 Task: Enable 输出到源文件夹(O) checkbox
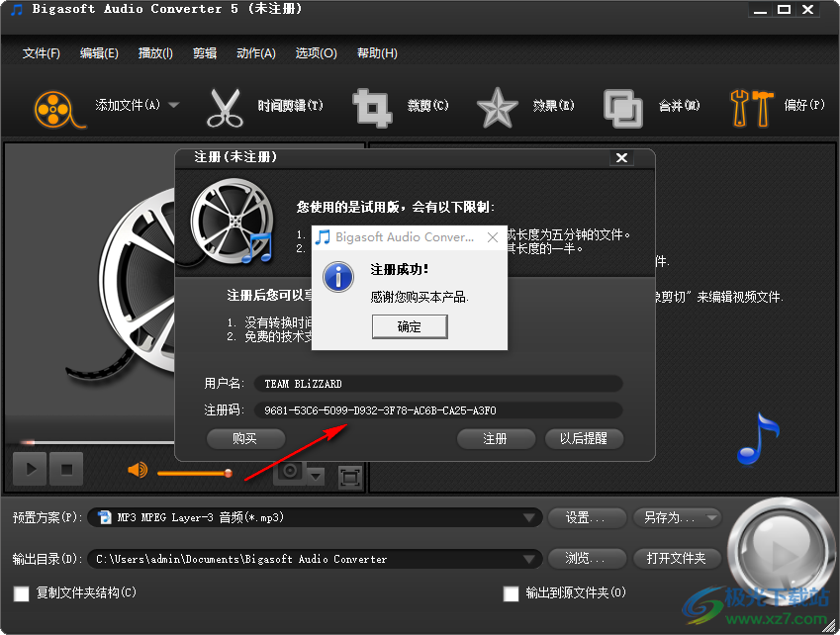point(512,593)
